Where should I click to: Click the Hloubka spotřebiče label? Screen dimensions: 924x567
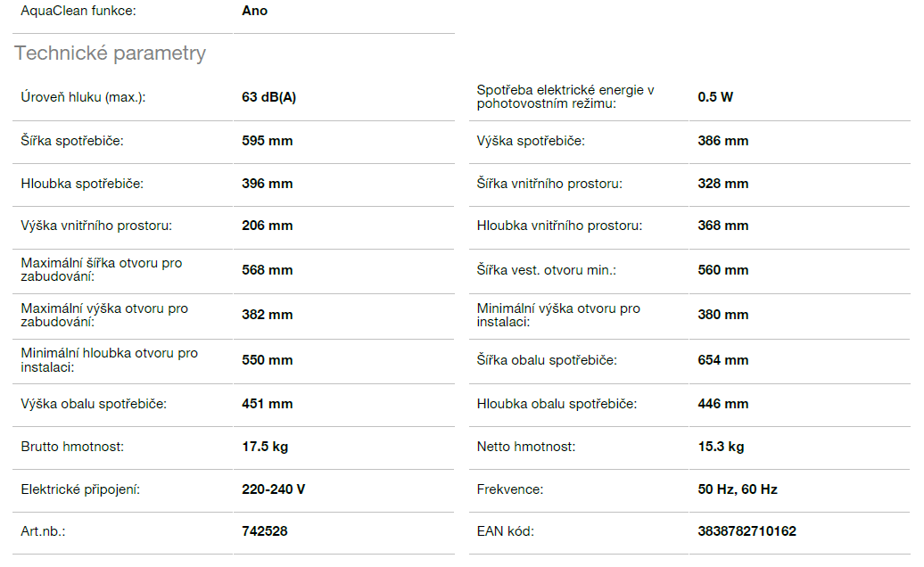(82, 184)
